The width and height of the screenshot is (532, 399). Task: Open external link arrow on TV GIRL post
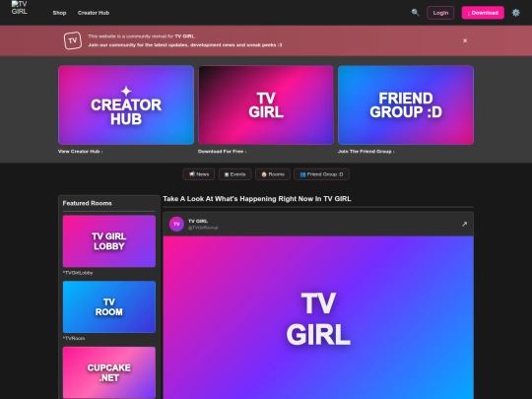click(464, 224)
